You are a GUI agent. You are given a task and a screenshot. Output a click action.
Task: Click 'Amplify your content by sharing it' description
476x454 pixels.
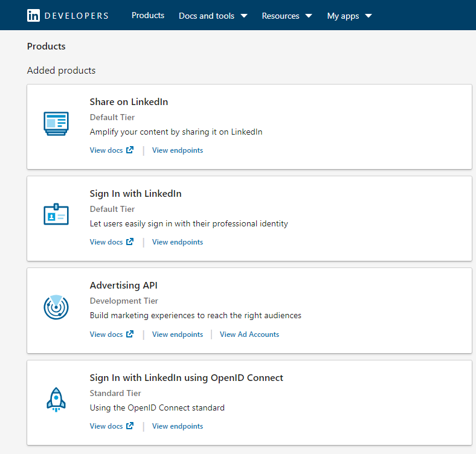coord(176,132)
